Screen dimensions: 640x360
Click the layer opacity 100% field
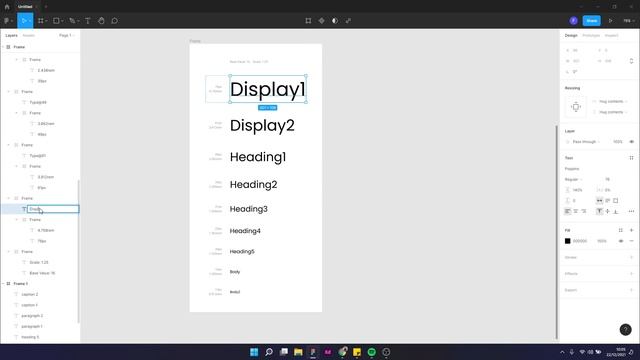tap(618, 142)
